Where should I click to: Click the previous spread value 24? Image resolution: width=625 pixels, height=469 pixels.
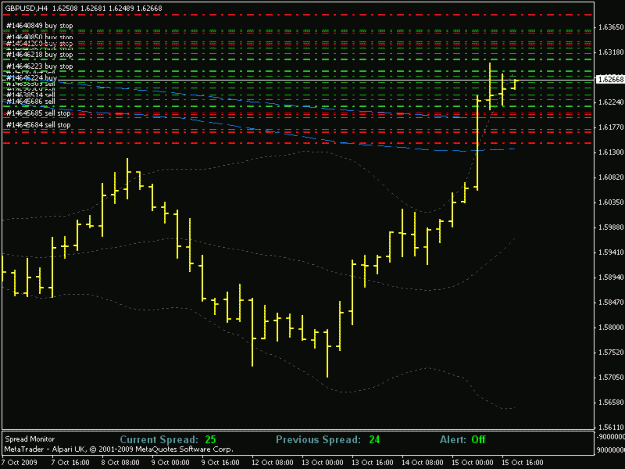pyautogui.click(x=374, y=440)
